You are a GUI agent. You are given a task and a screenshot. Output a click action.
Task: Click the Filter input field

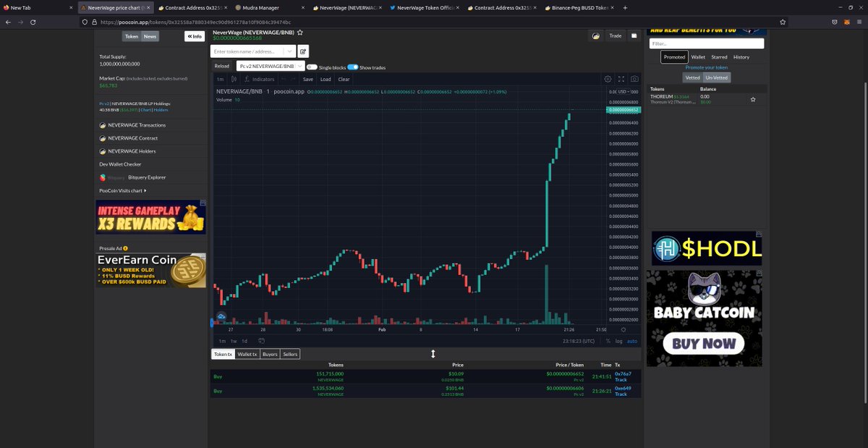pyautogui.click(x=706, y=43)
